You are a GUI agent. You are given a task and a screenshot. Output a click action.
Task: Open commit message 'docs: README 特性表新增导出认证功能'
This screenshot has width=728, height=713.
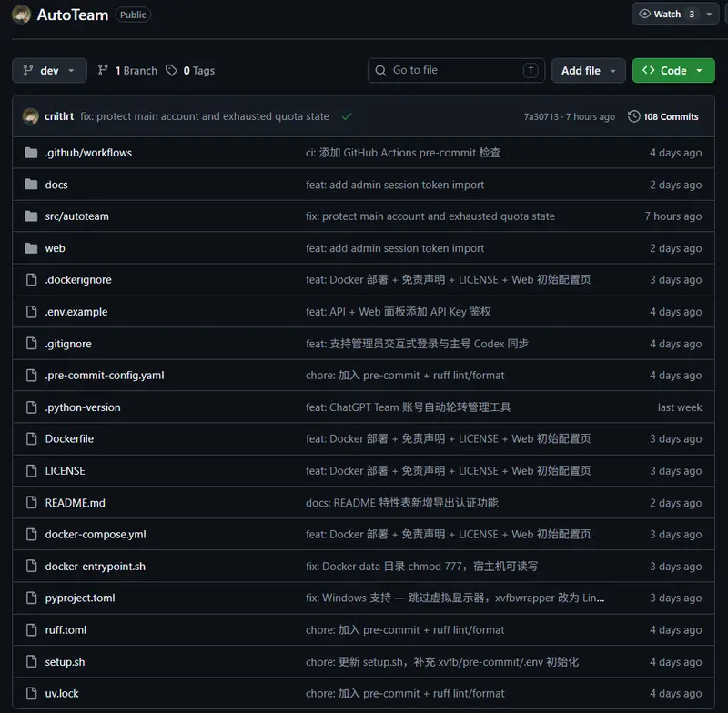point(401,503)
